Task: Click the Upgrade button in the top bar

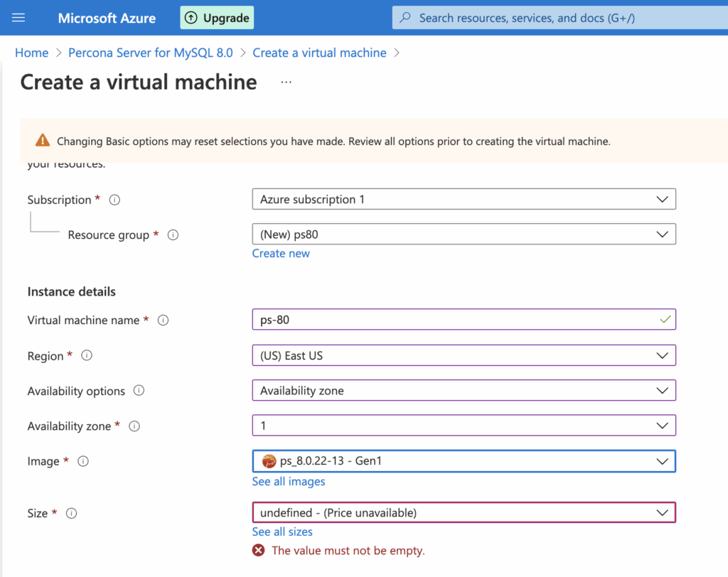Action: (217, 17)
